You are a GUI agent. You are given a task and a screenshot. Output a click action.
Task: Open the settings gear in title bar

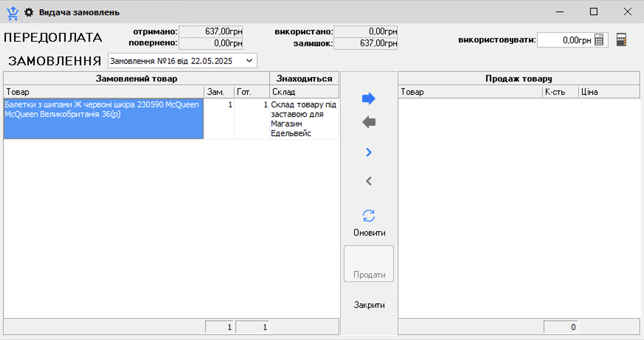pos(29,13)
